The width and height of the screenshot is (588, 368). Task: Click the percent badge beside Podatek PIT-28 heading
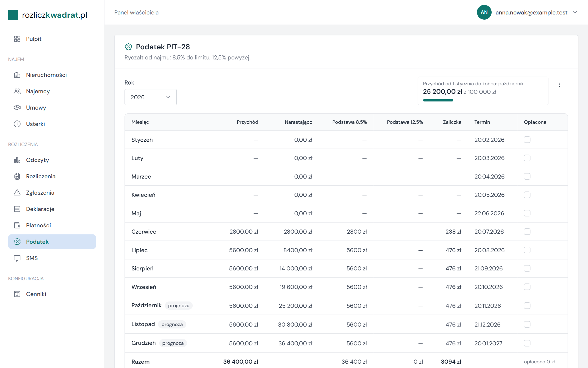click(128, 47)
